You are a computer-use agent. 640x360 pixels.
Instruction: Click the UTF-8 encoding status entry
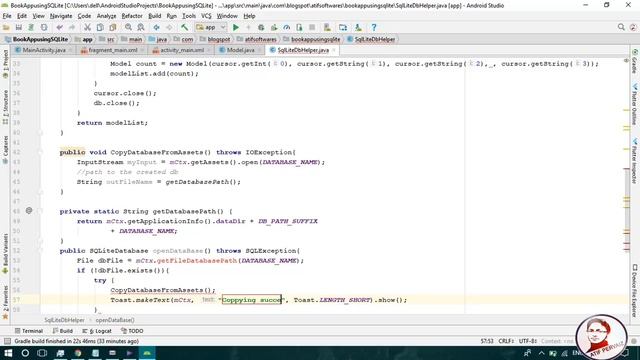tap(528, 341)
